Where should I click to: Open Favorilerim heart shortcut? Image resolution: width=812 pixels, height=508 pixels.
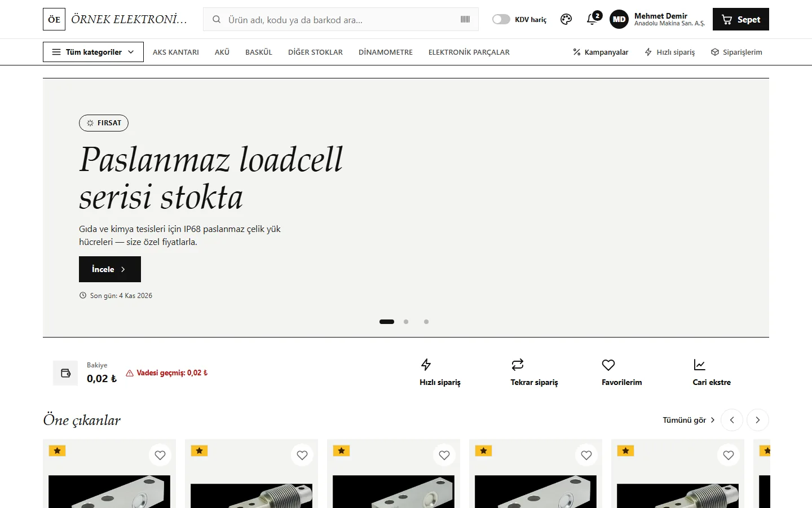pyautogui.click(x=621, y=373)
